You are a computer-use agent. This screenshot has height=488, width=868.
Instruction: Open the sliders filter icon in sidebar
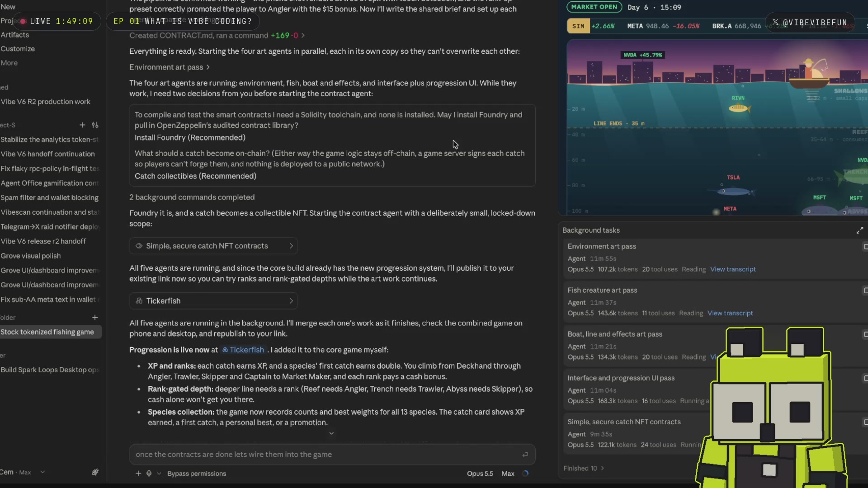point(95,125)
